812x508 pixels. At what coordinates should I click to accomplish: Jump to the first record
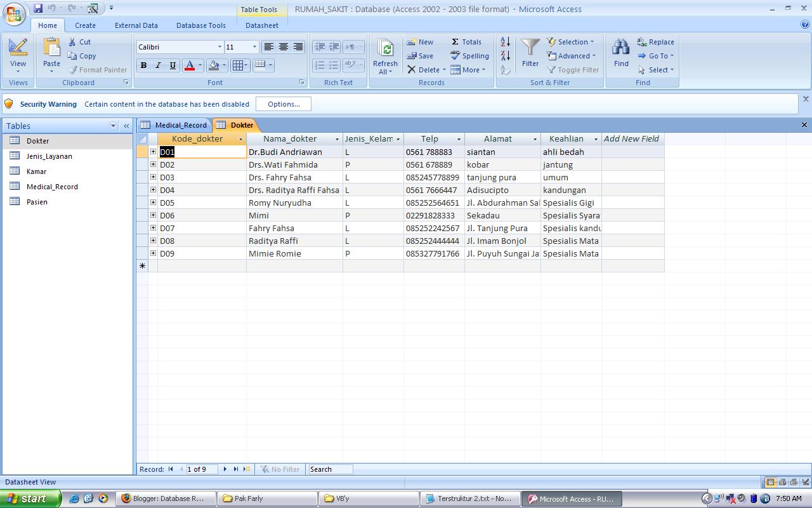click(x=171, y=469)
